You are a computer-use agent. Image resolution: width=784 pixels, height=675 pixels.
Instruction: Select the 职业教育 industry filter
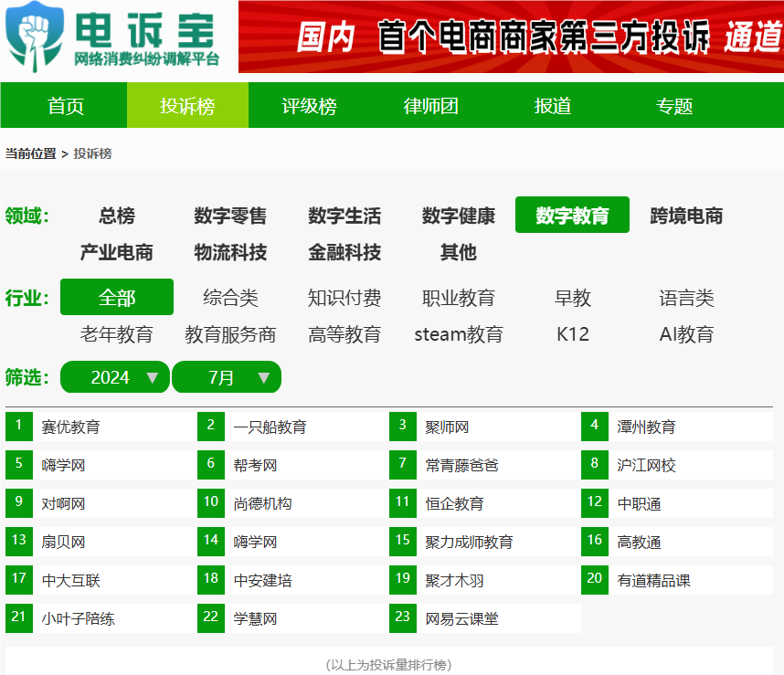[x=459, y=298]
